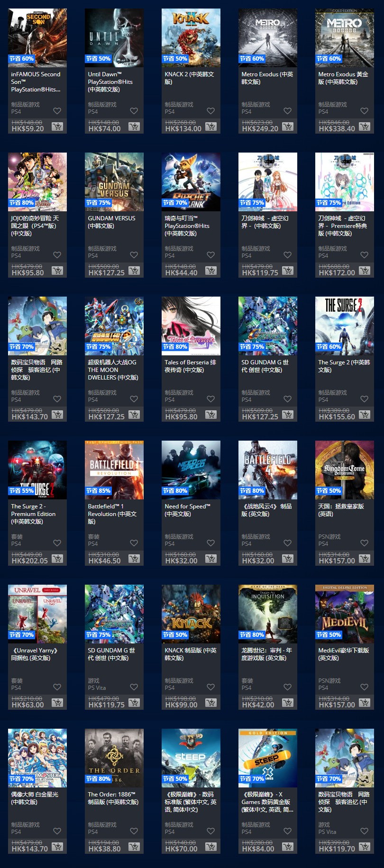Click price HK$44.40
The height and width of the screenshot is (868, 384).
tap(181, 273)
